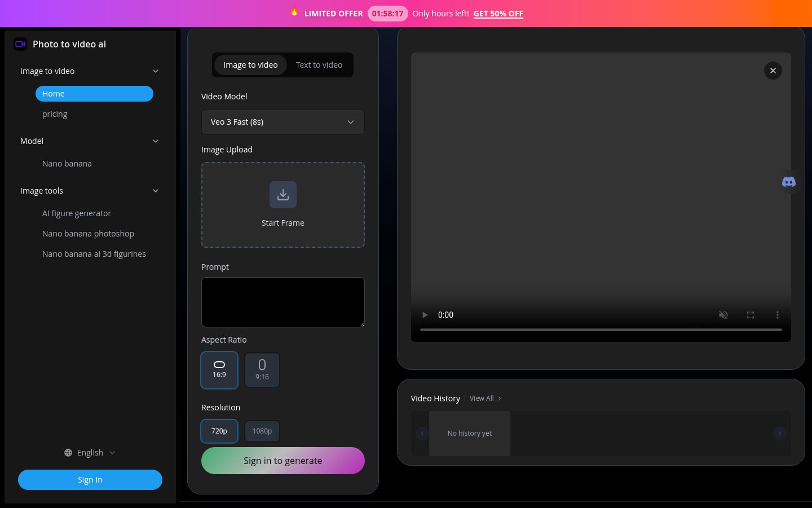Close the video preview with X button
The image size is (812, 508).
[x=773, y=71]
